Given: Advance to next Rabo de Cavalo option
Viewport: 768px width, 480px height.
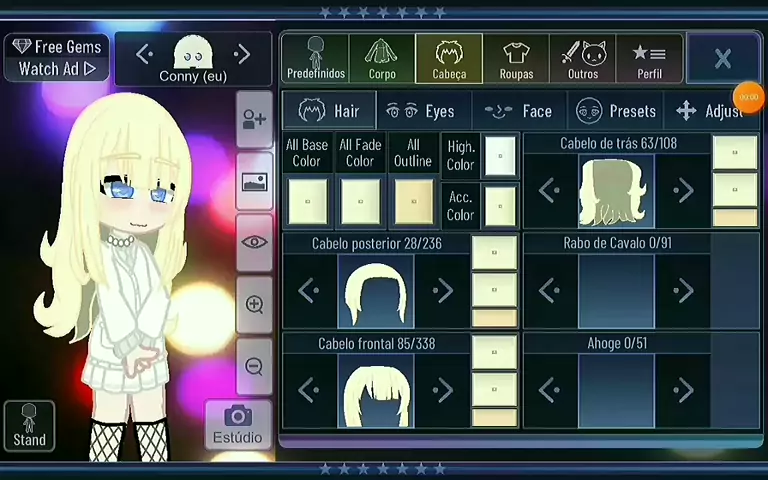Looking at the screenshot, I should (x=683, y=291).
